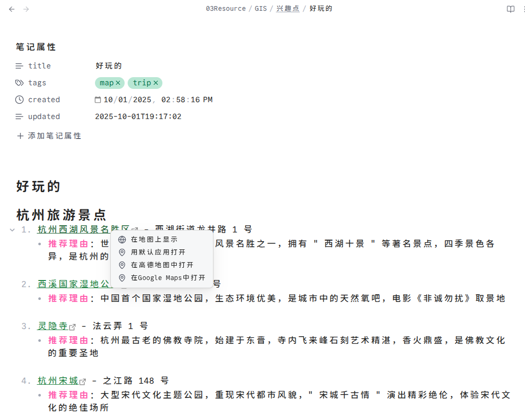Open external link icon beside 杭州宋城
Screen dimensions: 525x420
[83, 382]
